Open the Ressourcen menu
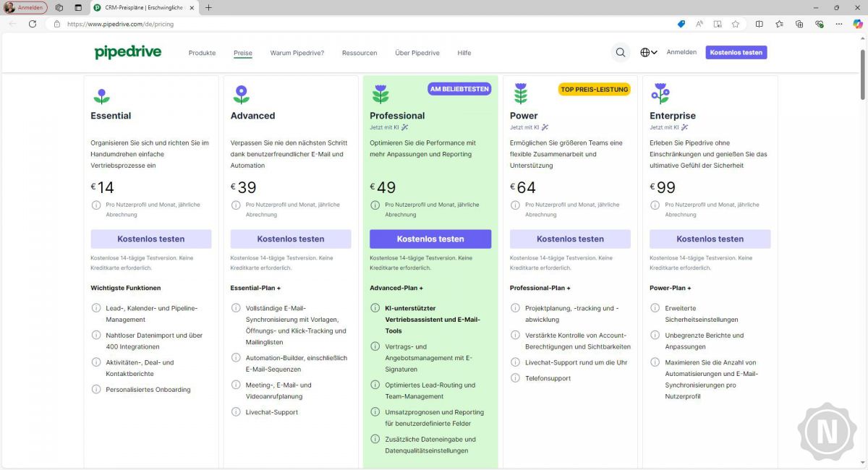 point(359,53)
